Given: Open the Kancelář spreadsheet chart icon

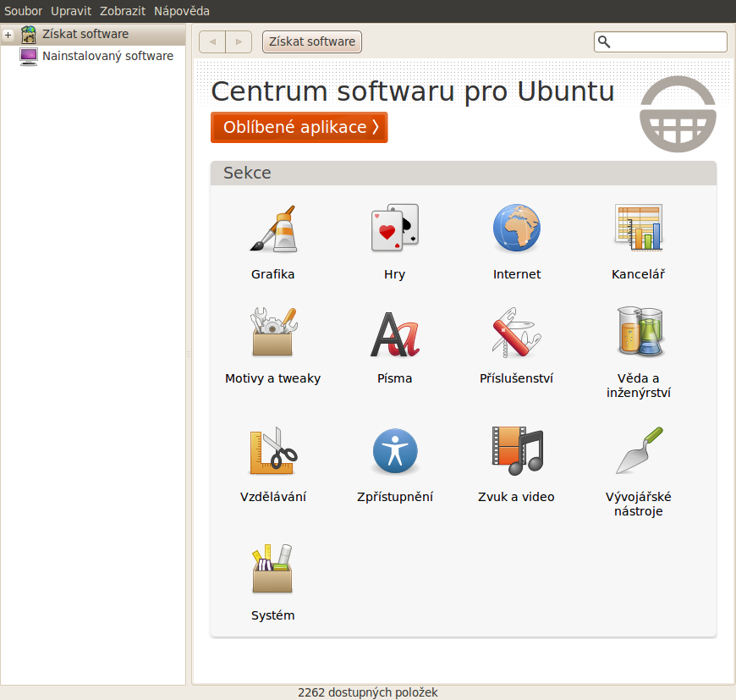Looking at the screenshot, I should [639, 228].
